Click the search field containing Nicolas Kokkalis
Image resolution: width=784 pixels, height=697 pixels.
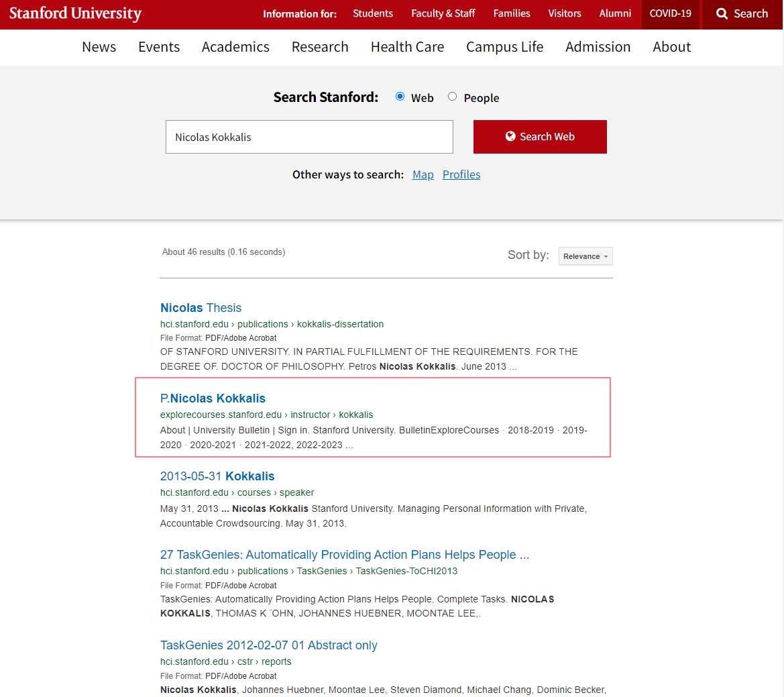point(309,137)
